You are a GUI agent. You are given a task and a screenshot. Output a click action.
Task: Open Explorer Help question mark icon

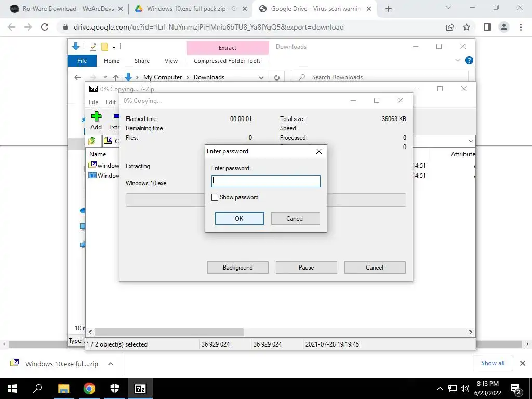469,60
